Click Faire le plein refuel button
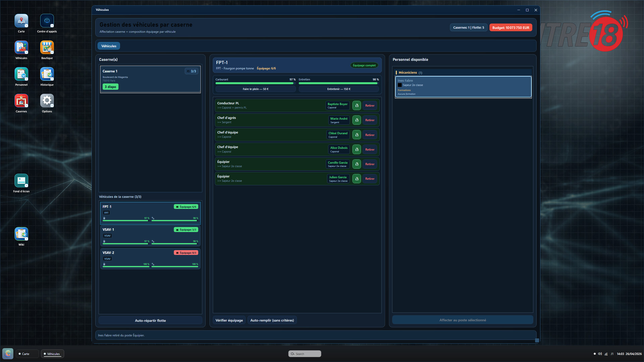This screenshot has height=362, width=644. tap(256, 89)
